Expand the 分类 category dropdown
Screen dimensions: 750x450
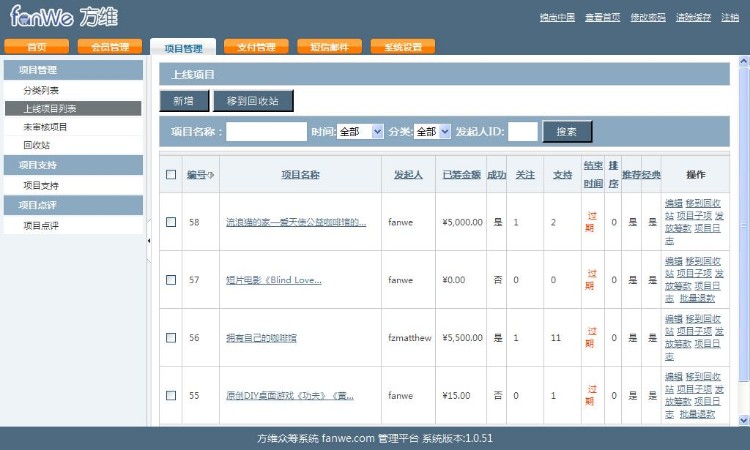(432, 131)
